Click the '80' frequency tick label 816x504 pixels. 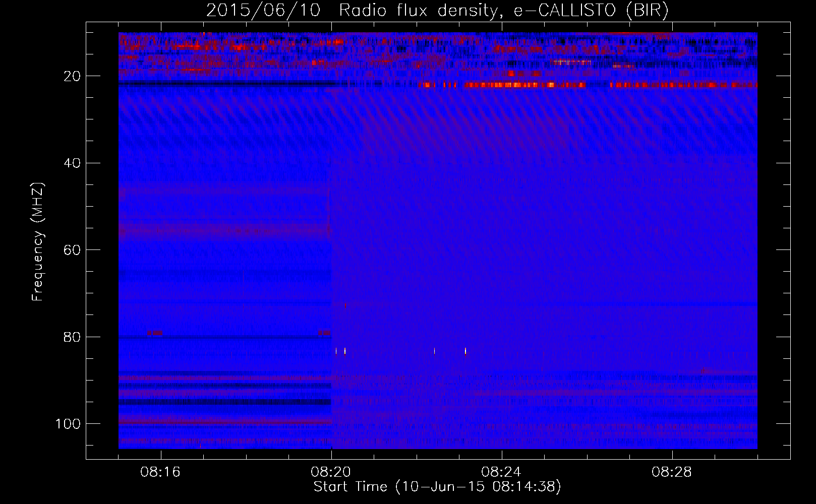[x=73, y=337]
